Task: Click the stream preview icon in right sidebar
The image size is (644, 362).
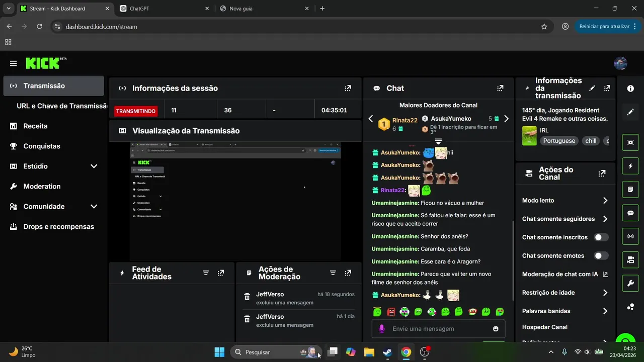Action: (630, 142)
